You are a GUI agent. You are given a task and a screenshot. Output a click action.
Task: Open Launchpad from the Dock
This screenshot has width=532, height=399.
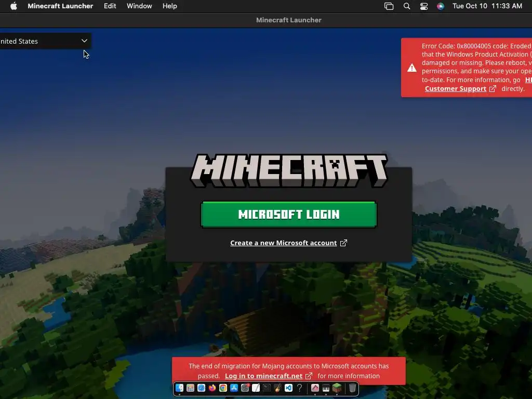coord(190,388)
